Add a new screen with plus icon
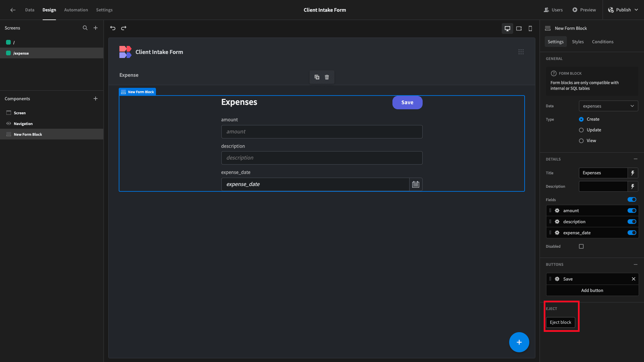 96,28
